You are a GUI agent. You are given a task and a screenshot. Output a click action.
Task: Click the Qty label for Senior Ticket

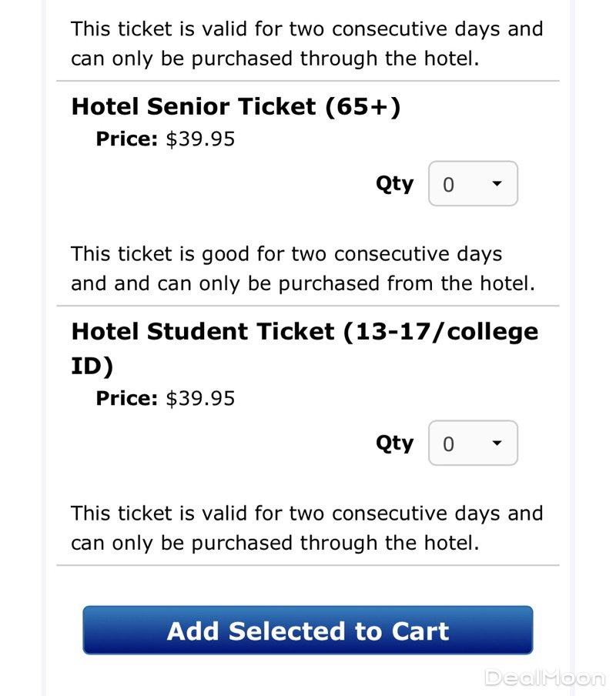394,184
